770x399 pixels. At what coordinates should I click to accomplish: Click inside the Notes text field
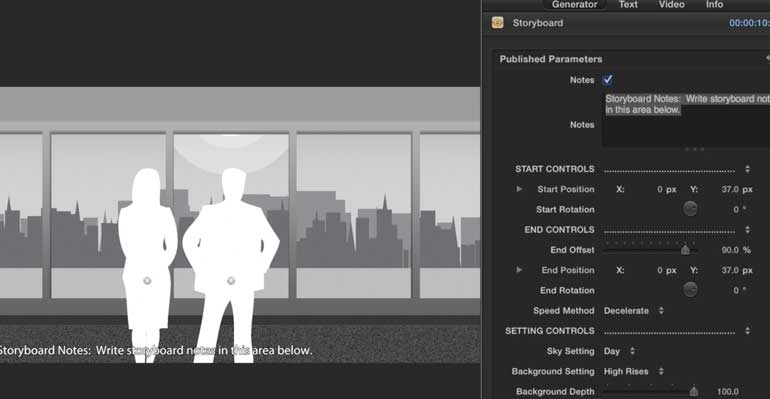(686, 120)
